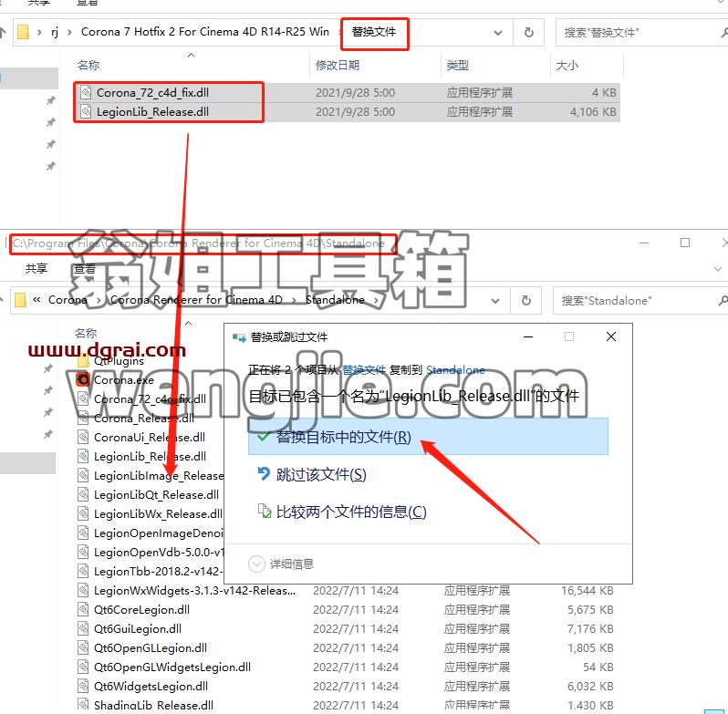
Task: Click the compare files icon in the dialog
Action: coord(265,511)
